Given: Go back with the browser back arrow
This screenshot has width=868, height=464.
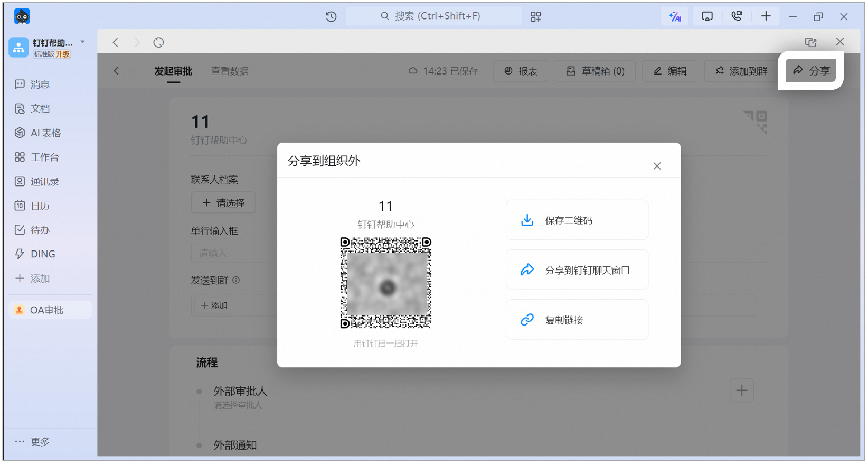Looking at the screenshot, I should [116, 42].
